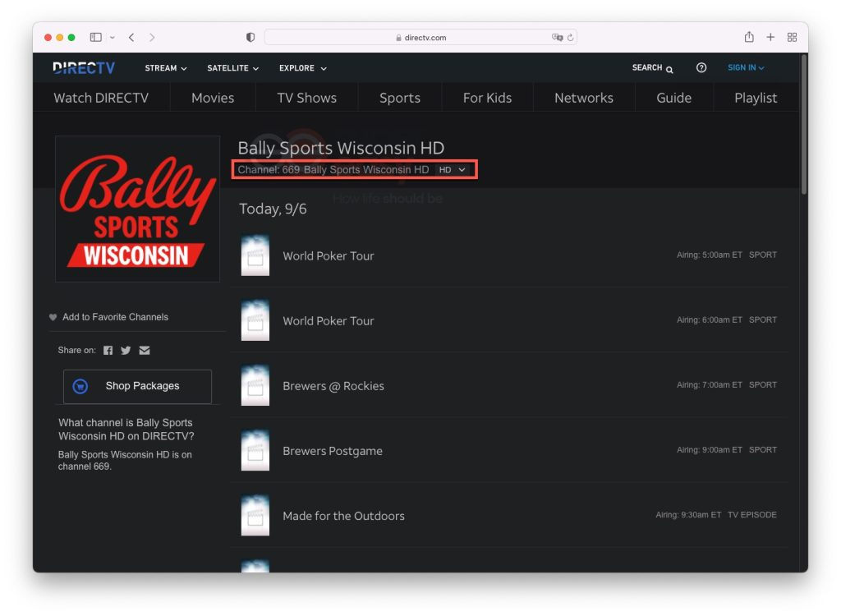Screen dimensions: 841x616
Task: Switch to the Movies tab
Action: [x=213, y=98]
